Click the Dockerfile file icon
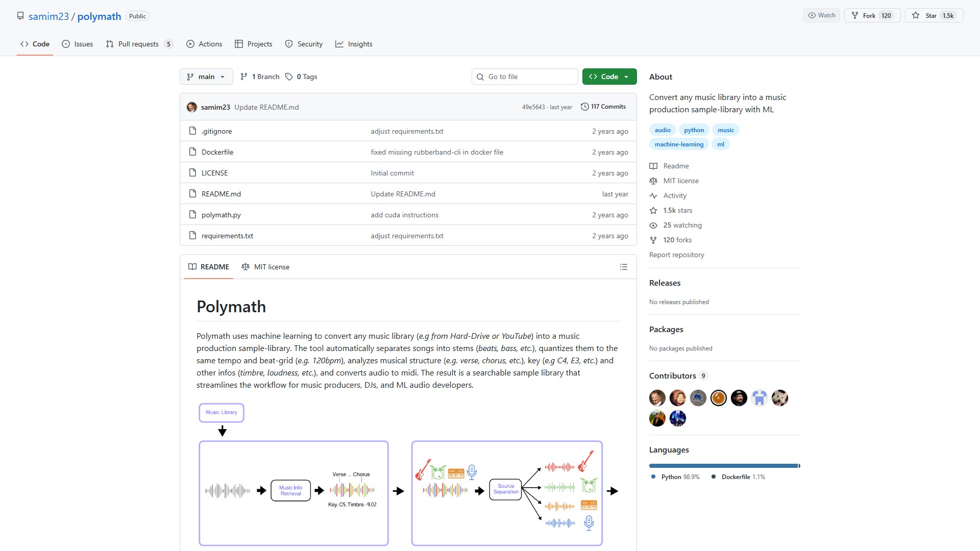 pos(192,152)
